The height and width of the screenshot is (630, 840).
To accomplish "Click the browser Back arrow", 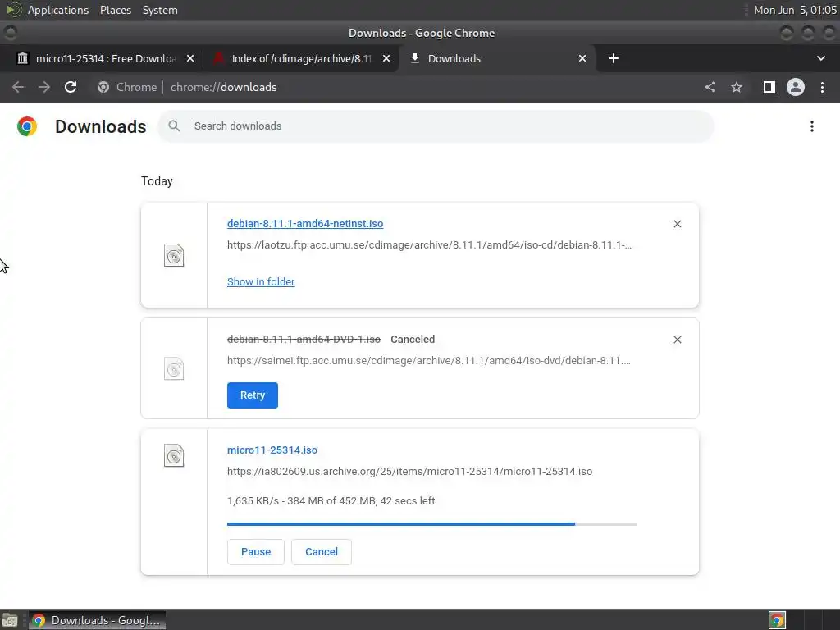I will tap(18, 87).
